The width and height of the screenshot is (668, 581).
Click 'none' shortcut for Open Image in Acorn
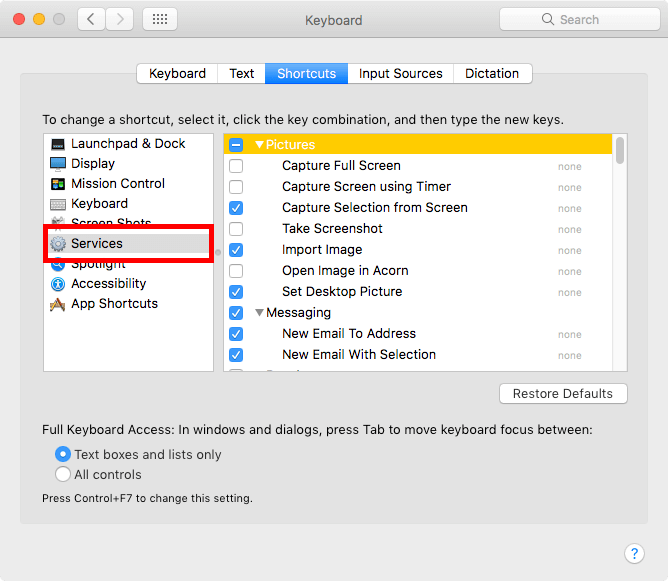[x=570, y=272]
